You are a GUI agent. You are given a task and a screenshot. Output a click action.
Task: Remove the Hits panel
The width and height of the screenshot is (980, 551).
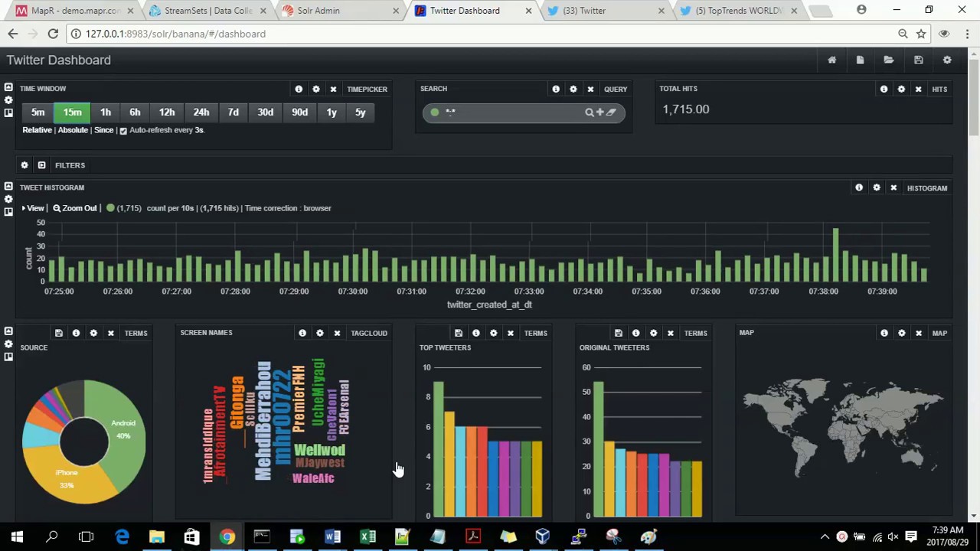pyautogui.click(x=918, y=89)
